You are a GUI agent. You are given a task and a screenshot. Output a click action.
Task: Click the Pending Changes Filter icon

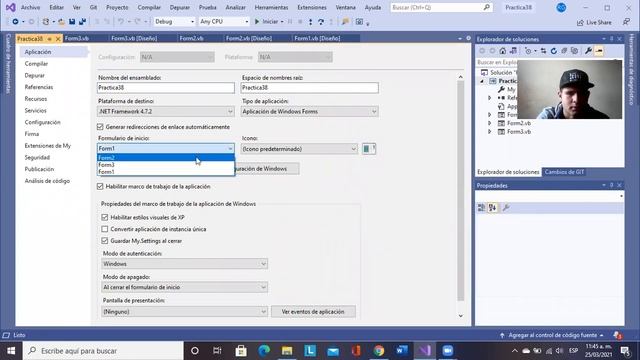(x=529, y=51)
